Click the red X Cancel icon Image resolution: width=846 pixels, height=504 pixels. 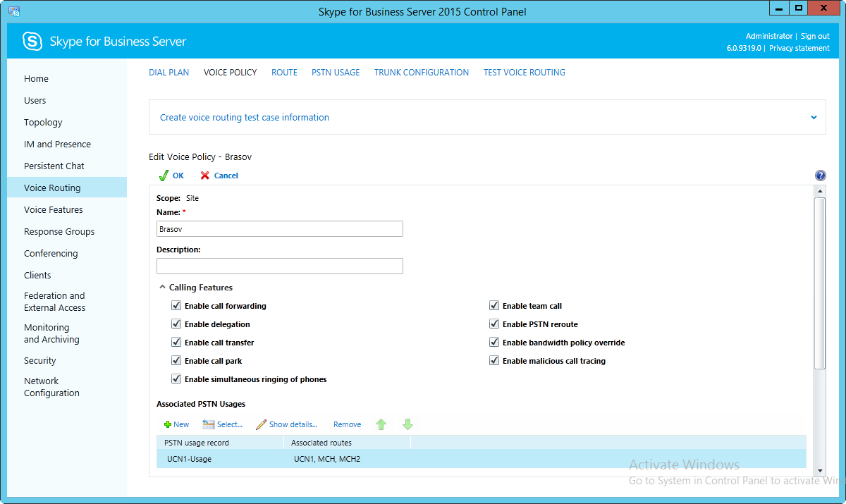(205, 176)
